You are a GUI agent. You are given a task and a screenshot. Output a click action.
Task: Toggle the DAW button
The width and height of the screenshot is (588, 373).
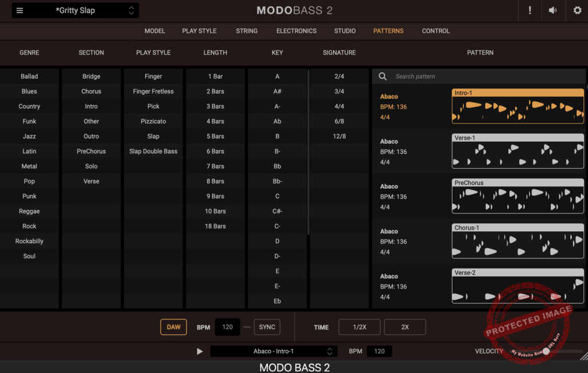pyautogui.click(x=173, y=327)
